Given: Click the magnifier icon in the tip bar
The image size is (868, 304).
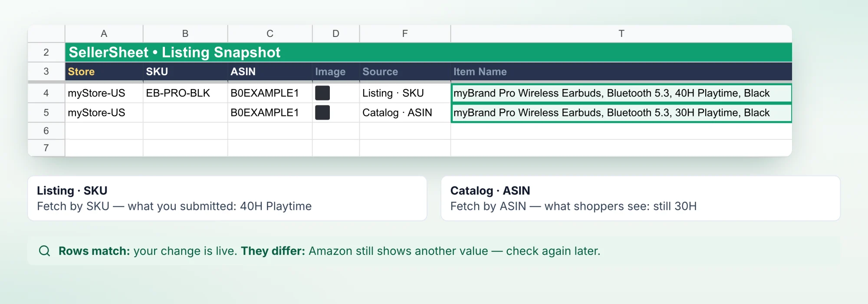Looking at the screenshot, I should coord(45,251).
